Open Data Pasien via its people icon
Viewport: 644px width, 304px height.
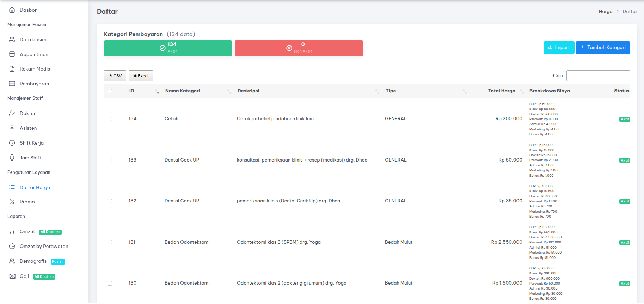tap(12, 39)
